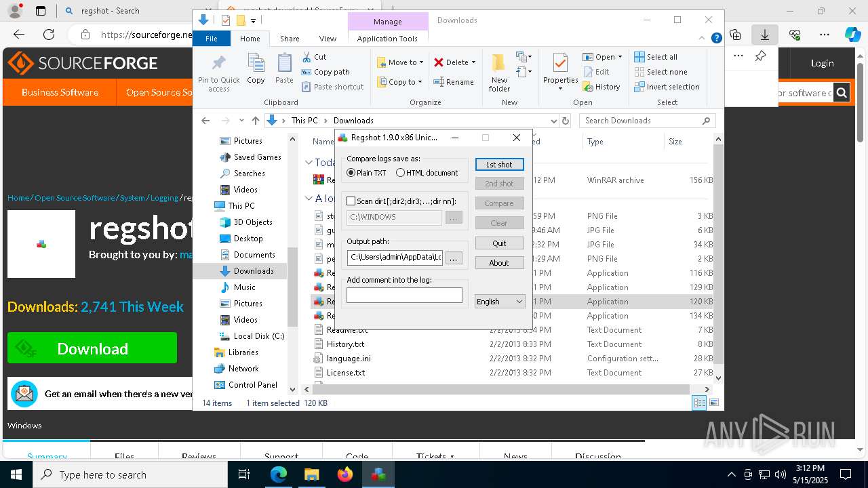Click Invert selection in ribbon
This screenshot has height=488, width=868.
667,87
